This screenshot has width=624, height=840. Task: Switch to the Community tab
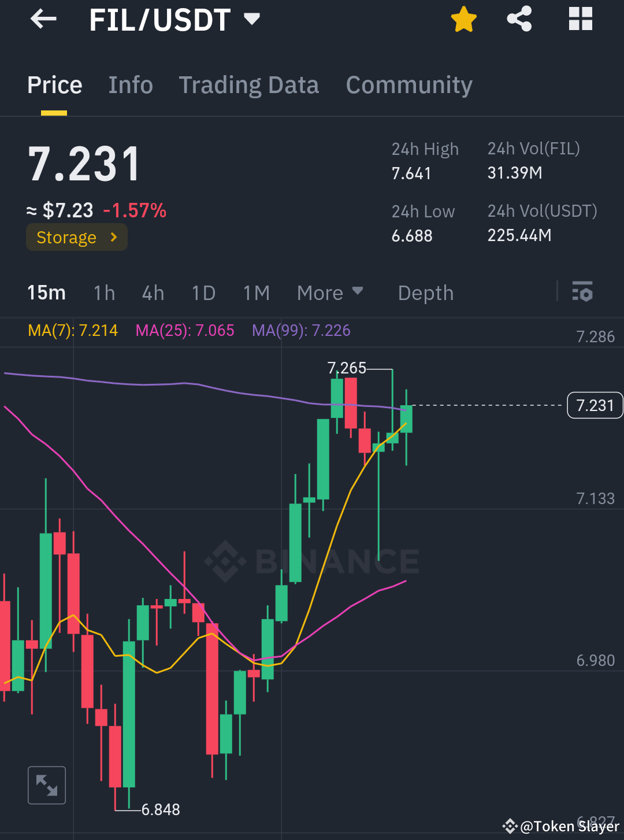(408, 85)
